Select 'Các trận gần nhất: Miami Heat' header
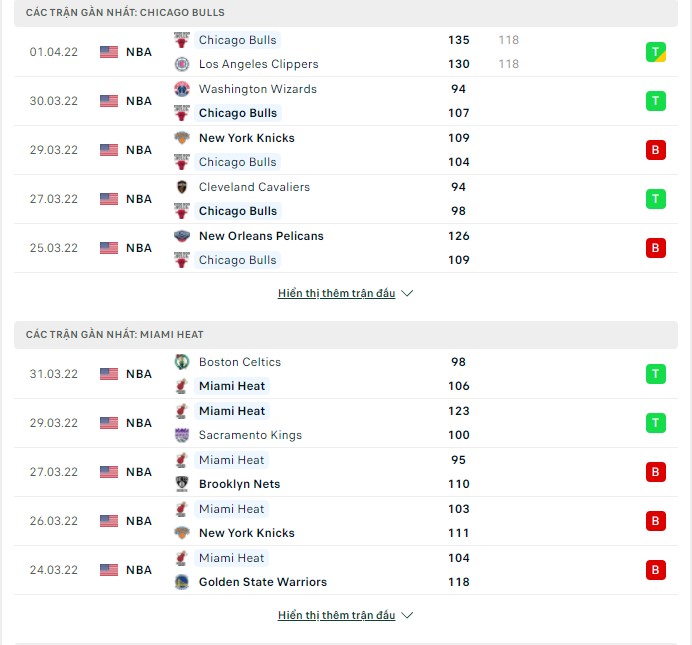 tap(346, 335)
